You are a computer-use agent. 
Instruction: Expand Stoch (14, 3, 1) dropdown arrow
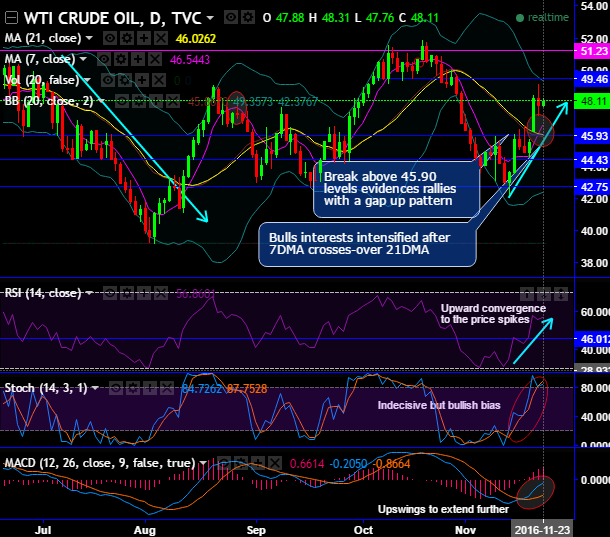click(95, 388)
